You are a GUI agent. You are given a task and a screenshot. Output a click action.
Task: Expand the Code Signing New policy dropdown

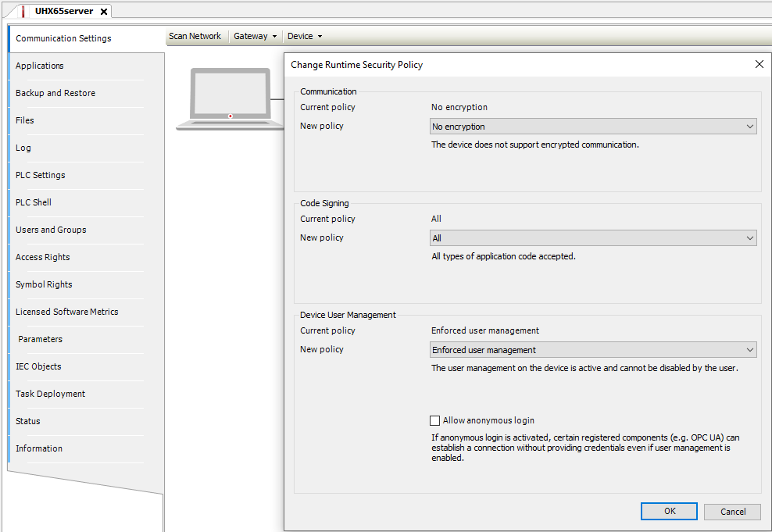[x=593, y=238]
